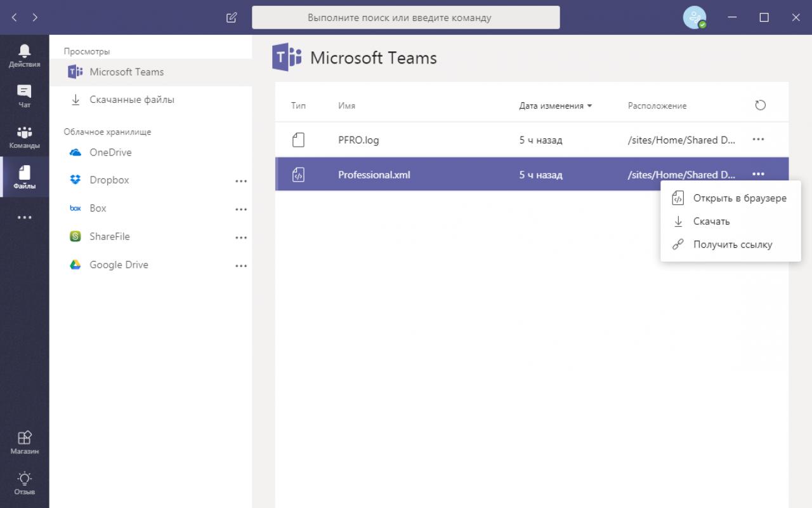The height and width of the screenshot is (508, 812).
Task: Sort by Тип column header
Action: point(298,106)
